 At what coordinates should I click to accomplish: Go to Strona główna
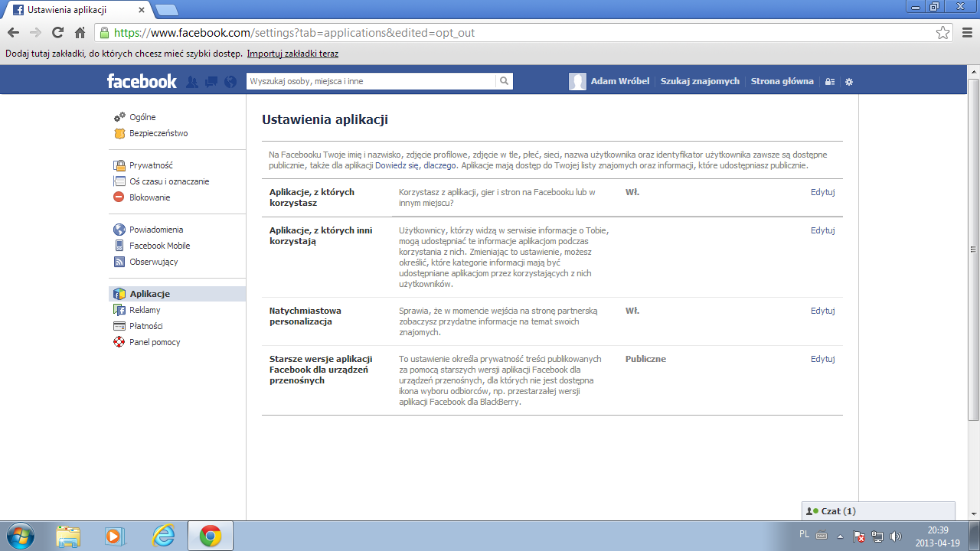point(782,81)
